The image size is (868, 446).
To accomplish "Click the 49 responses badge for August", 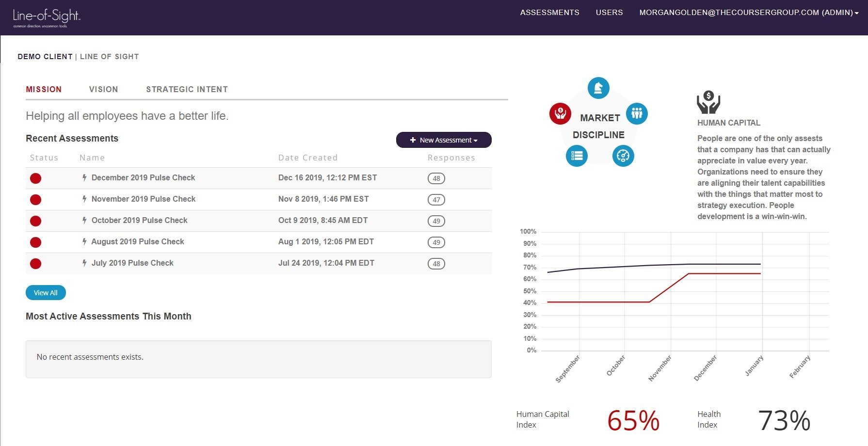I will (436, 242).
